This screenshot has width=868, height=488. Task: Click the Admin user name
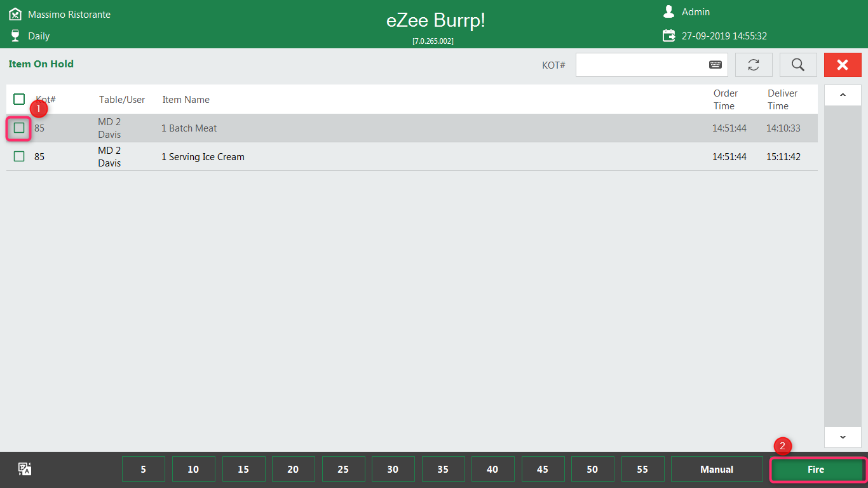[x=696, y=12]
